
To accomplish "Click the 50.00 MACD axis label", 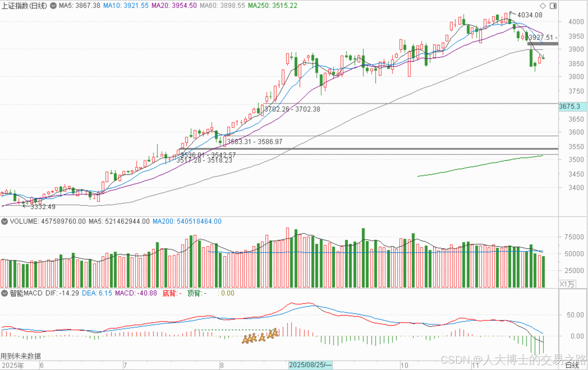I will tap(575, 315).
